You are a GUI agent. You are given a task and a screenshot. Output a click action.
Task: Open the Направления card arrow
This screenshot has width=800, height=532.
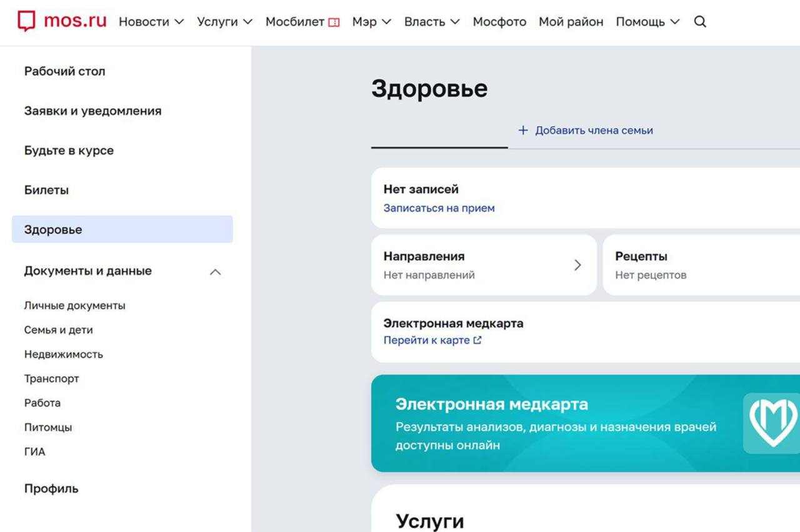click(577, 265)
